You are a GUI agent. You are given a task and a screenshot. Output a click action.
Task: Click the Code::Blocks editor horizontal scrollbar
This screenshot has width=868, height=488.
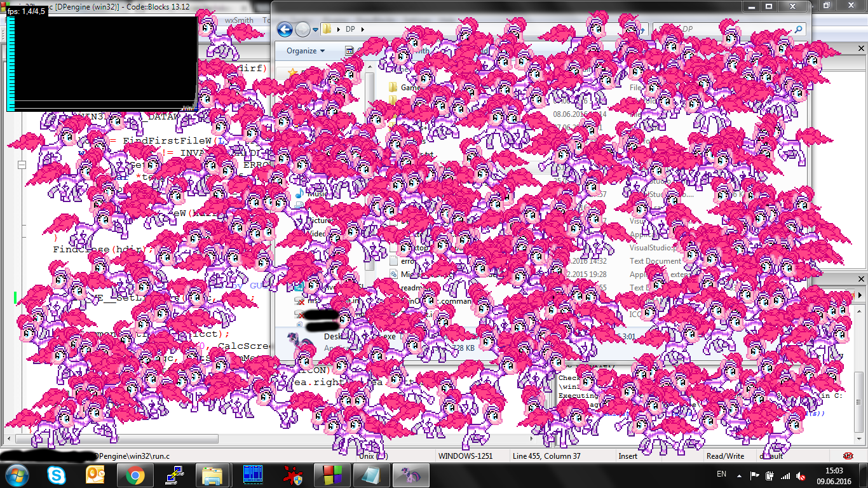[x=118, y=439]
